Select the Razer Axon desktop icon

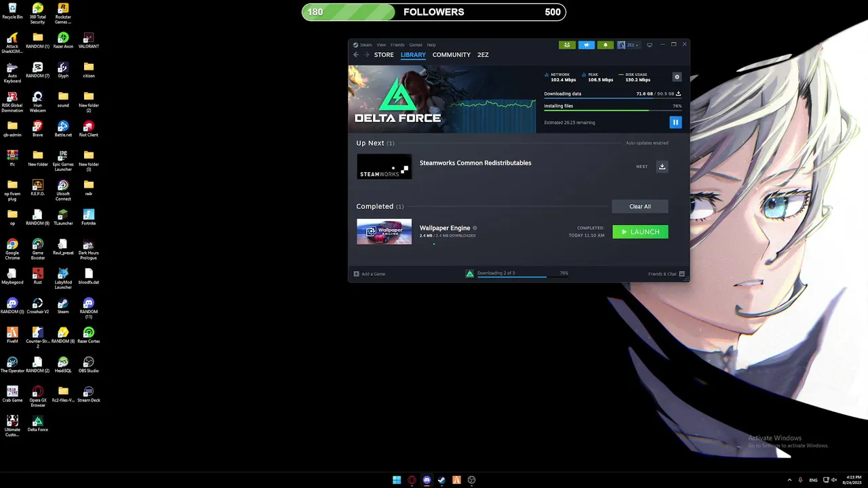pos(63,41)
